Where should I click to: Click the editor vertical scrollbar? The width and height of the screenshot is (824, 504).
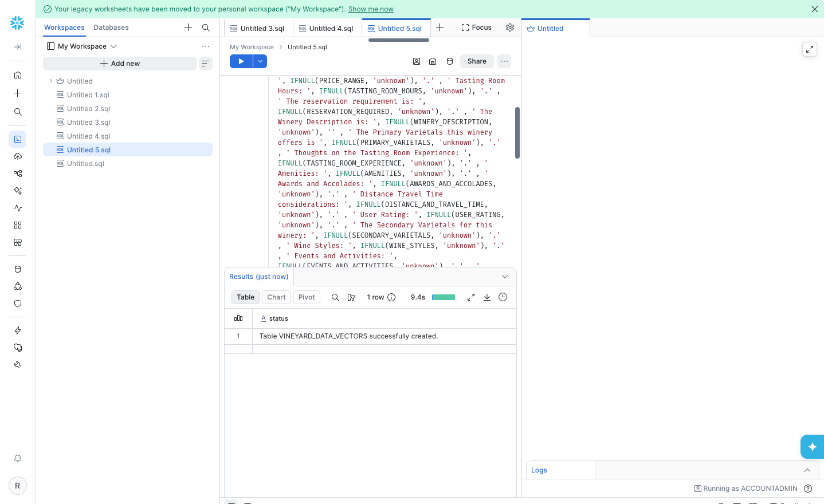[x=517, y=133]
